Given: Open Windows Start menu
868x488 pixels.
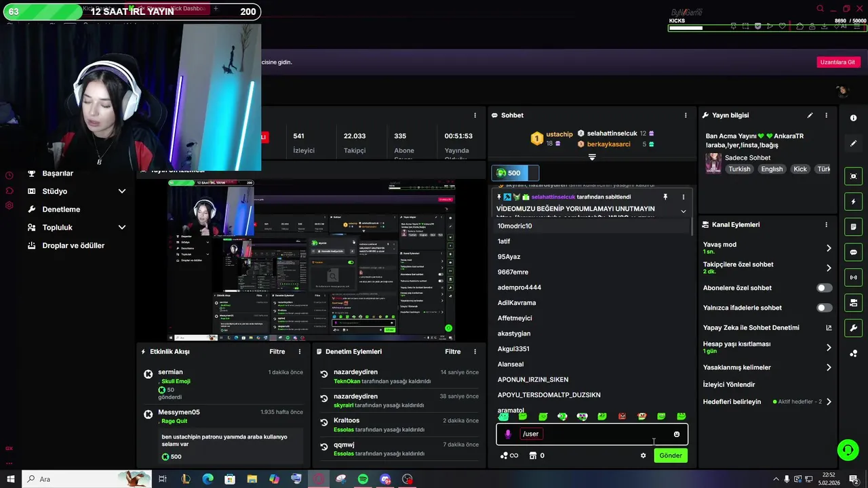Looking at the screenshot, I should [9, 479].
